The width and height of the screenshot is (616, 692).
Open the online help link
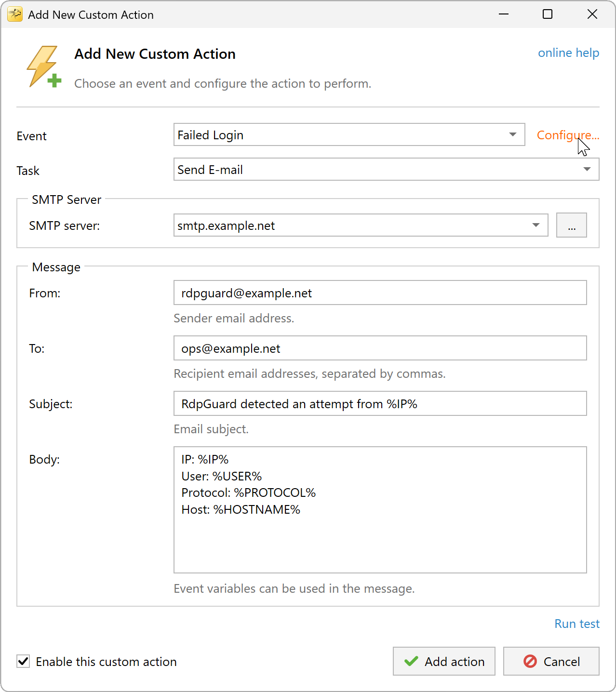click(568, 53)
